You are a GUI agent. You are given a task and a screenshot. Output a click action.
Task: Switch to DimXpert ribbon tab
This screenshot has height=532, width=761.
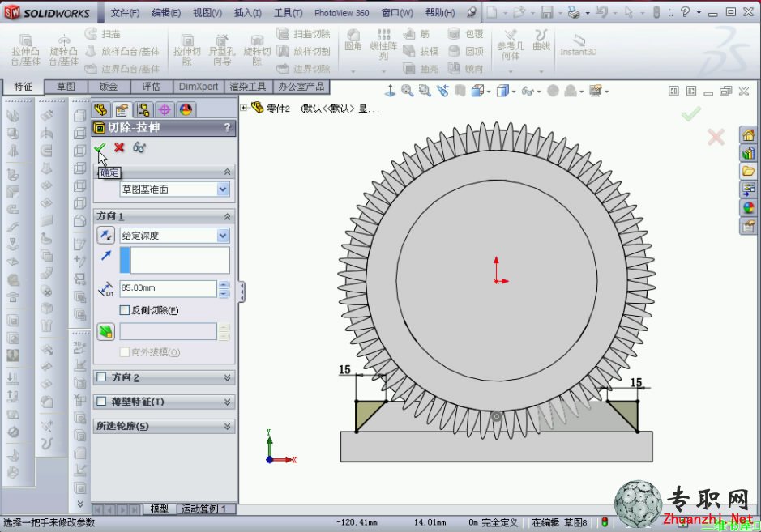(x=198, y=87)
